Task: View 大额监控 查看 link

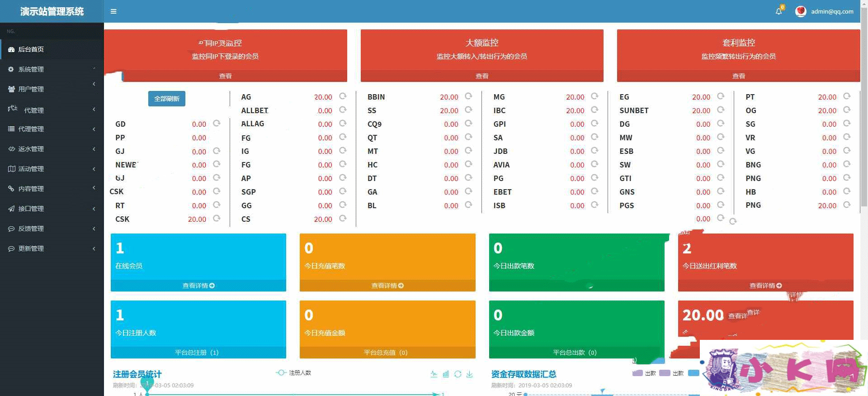Action: [x=482, y=76]
